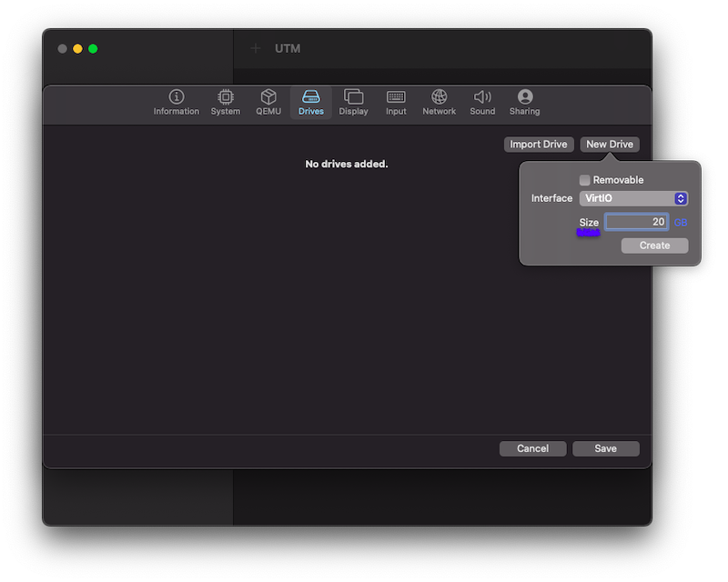
Task: Click the Cancel button
Action: coord(532,448)
